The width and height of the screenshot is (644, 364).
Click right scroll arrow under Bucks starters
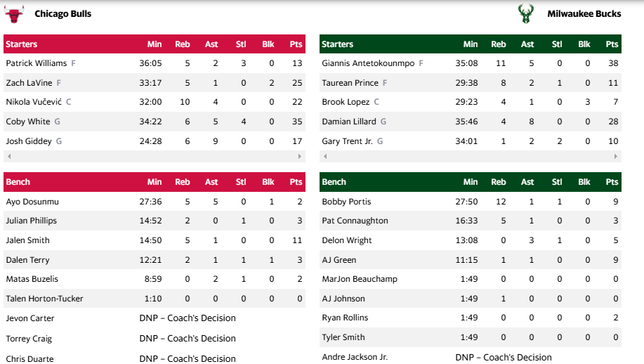pos(617,156)
